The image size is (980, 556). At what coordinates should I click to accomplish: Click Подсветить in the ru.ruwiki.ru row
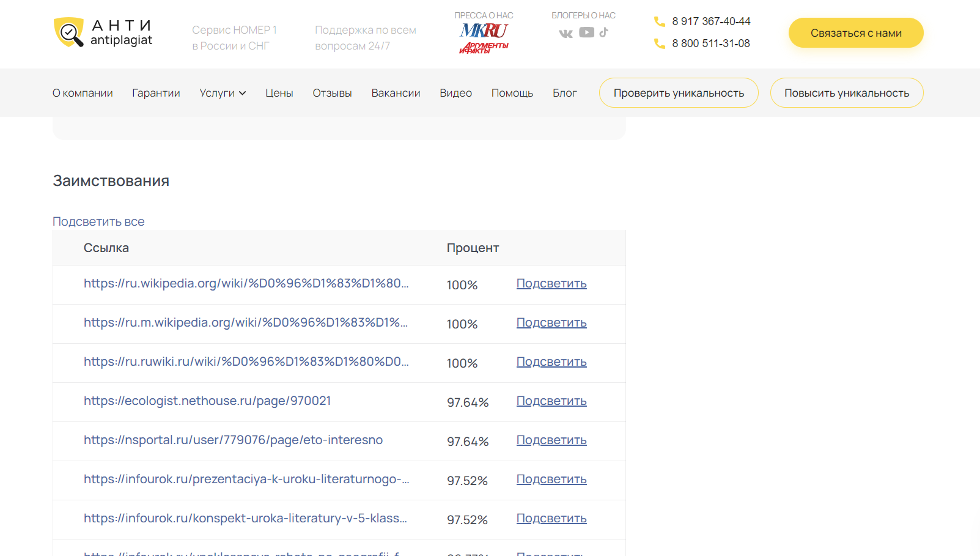551,361
